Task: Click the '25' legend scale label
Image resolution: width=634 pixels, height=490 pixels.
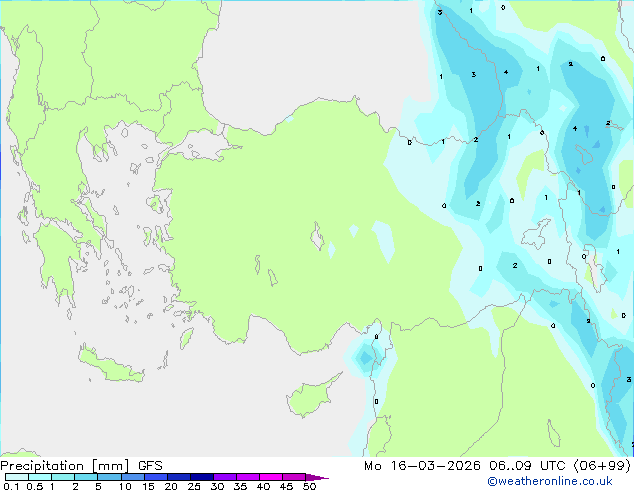Action: tap(194, 486)
